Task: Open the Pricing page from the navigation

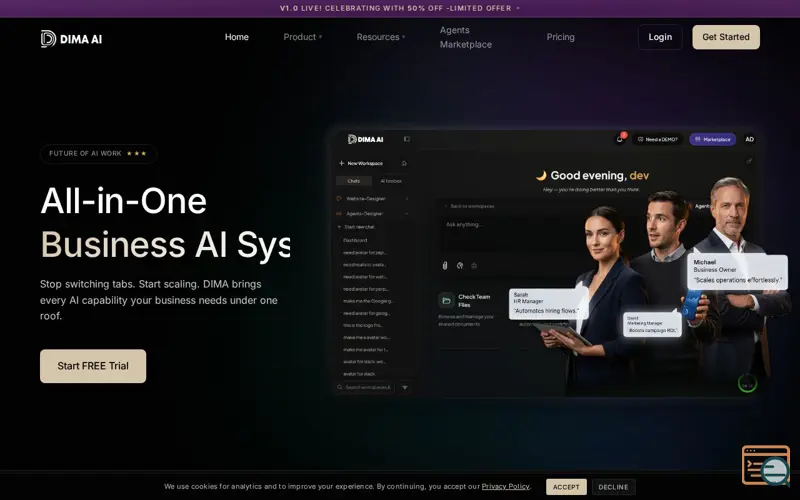Action: tap(560, 37)
